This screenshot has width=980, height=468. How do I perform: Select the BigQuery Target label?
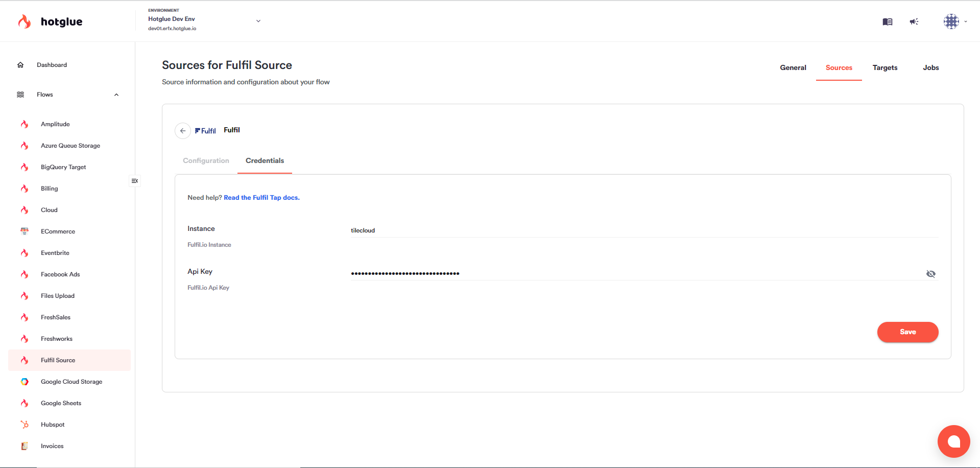tap(63, 167)
